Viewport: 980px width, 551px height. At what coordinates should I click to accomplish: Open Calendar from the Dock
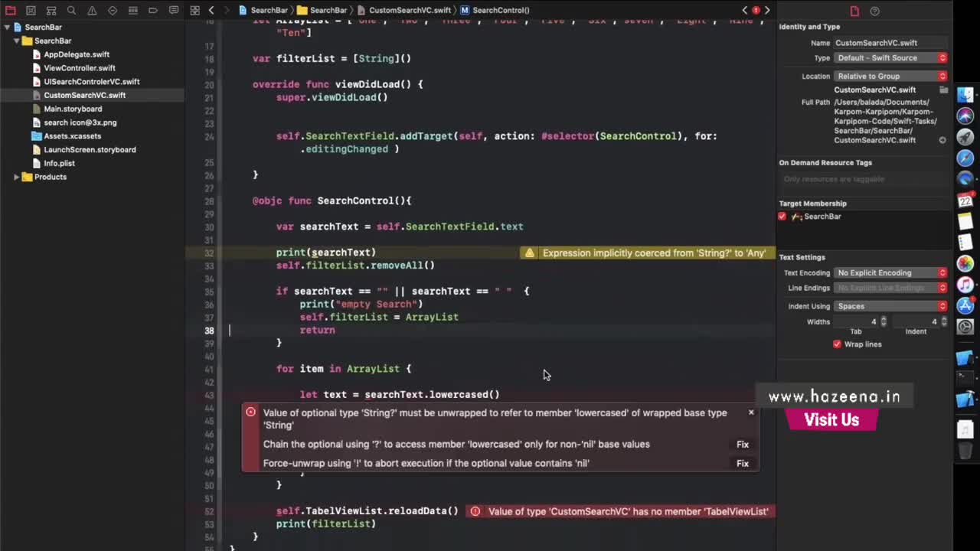(x=965, y=201)
